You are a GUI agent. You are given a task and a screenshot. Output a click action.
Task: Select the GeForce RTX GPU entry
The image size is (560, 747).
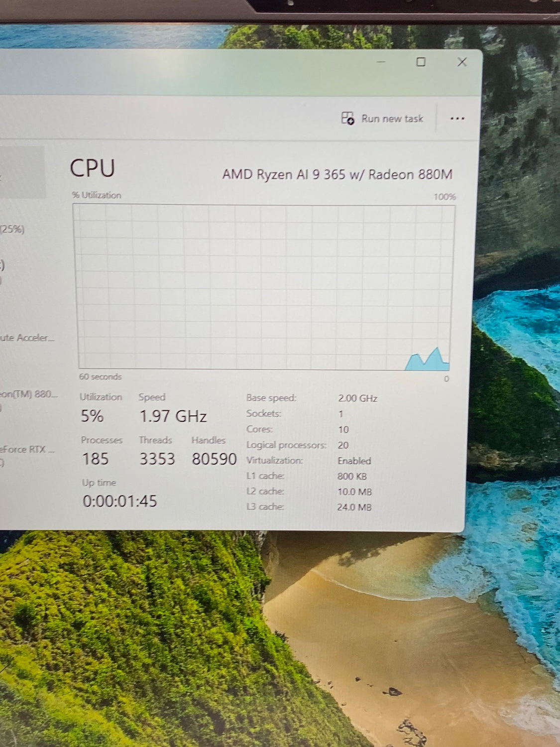[27, 450]
